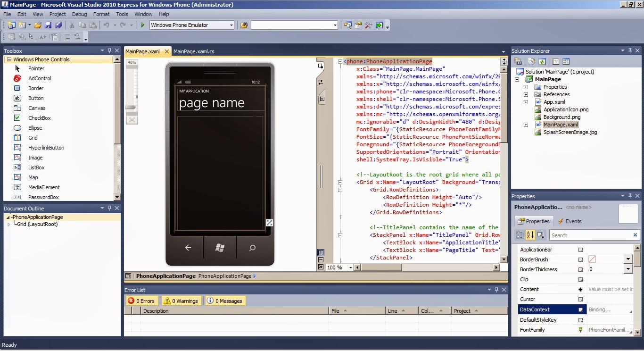Click the View Designer icon in Solution Explorer
Screen dimensions: 644x351
pyautogui.click(x=566, y=61)
